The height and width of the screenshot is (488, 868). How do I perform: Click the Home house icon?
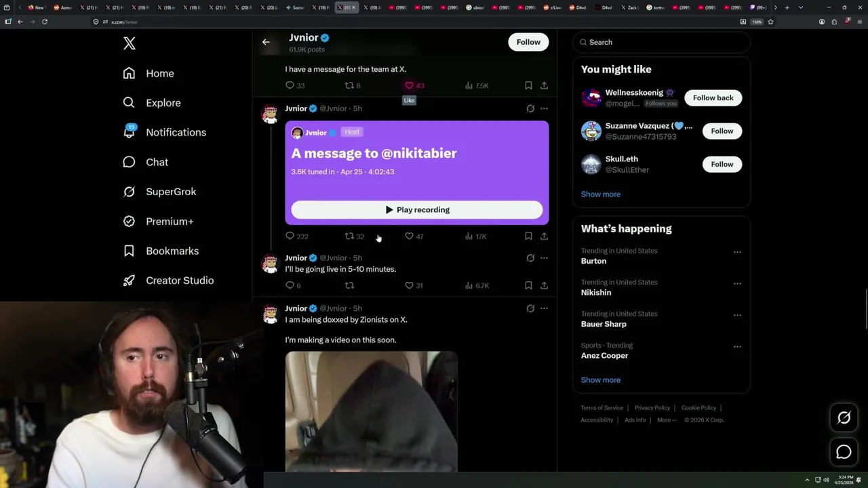(129, 73)
